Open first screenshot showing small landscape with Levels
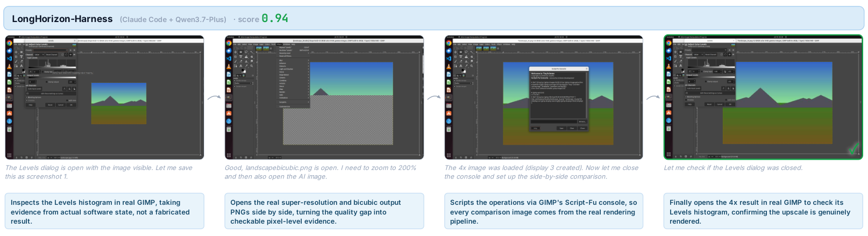868x236 pixels. coord(104,97)
